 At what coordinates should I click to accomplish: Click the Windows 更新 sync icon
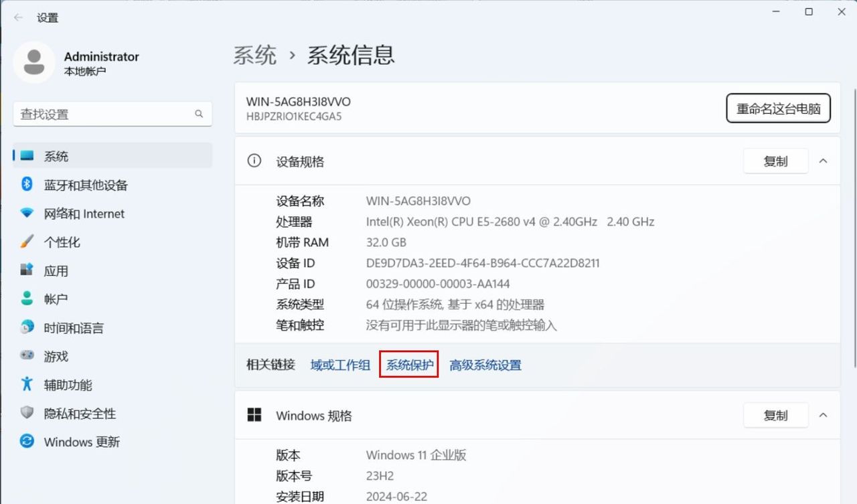click(x=27, y=442)
